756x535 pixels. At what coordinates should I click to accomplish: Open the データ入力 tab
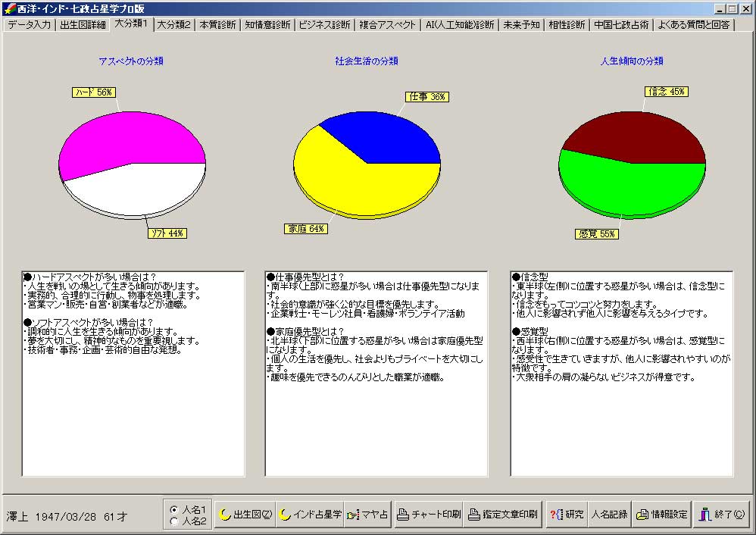(x=30, y=24)
